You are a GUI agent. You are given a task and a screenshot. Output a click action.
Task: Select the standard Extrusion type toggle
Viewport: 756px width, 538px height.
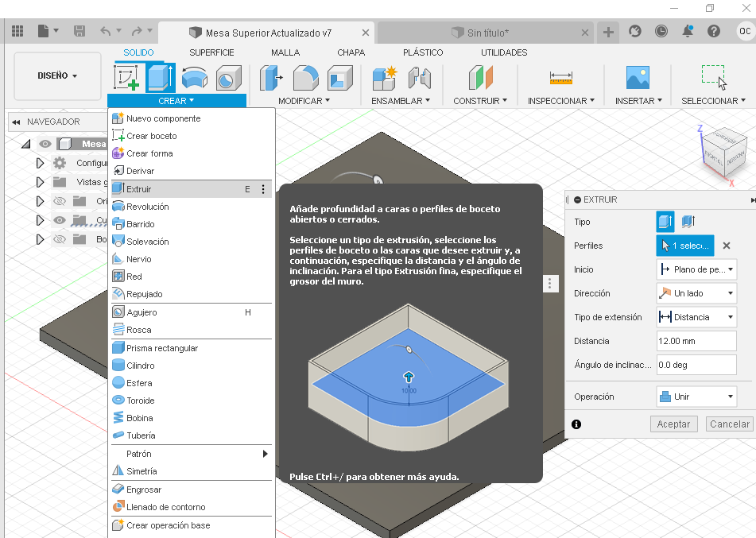665,221
